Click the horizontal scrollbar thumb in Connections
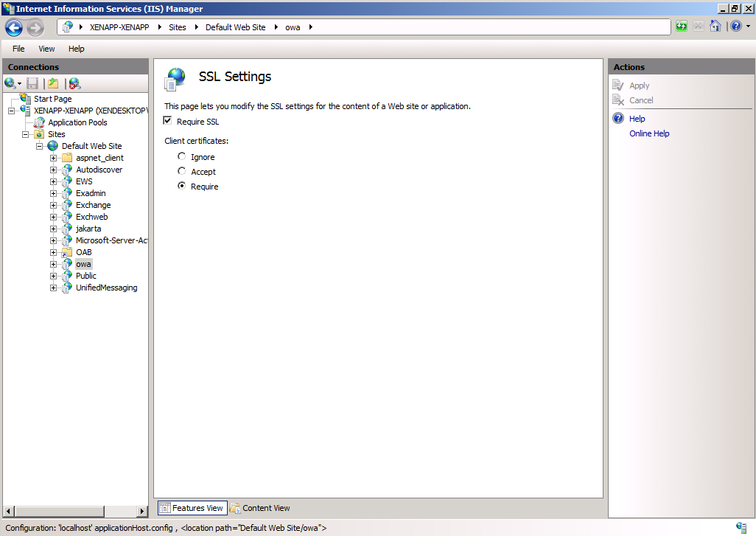 tap(59, 511)
